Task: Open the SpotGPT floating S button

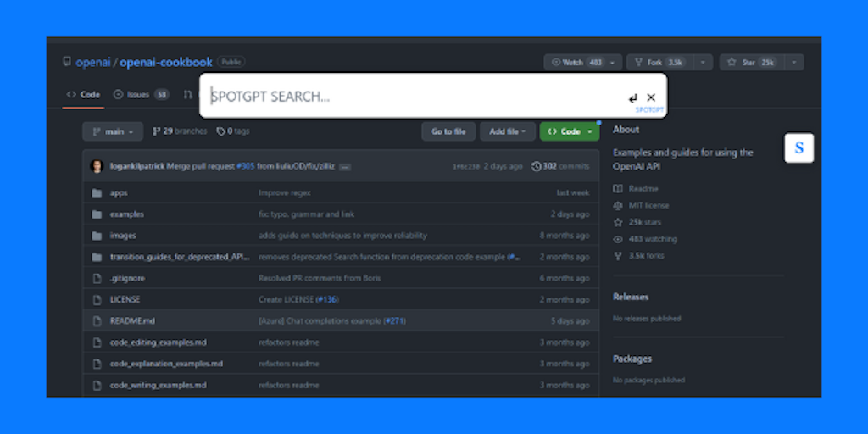Action: [x=798, y=147]
